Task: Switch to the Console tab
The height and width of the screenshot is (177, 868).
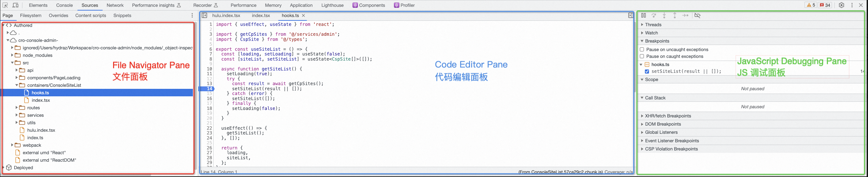Action: pyautogui.click(x=65, y=5)
